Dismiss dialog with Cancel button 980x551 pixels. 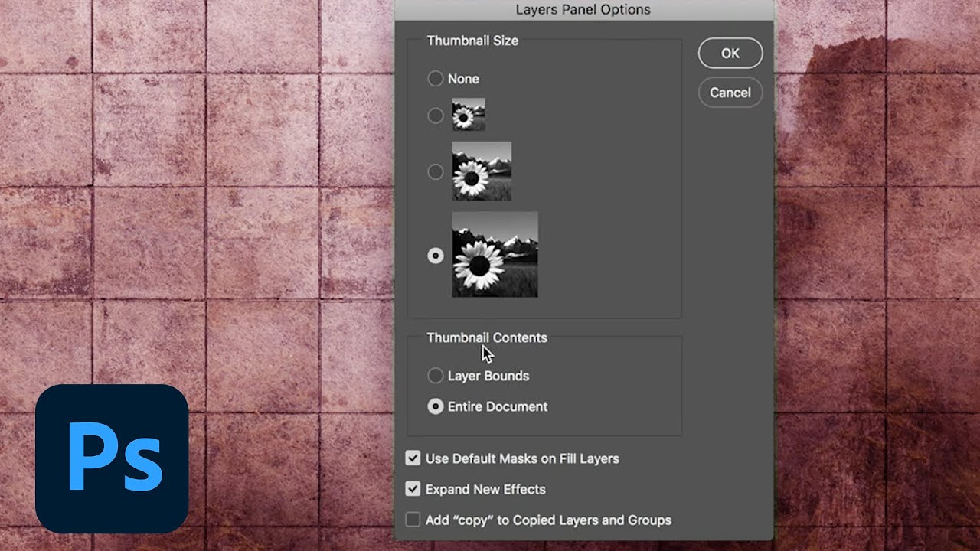(x=730, y=92)
